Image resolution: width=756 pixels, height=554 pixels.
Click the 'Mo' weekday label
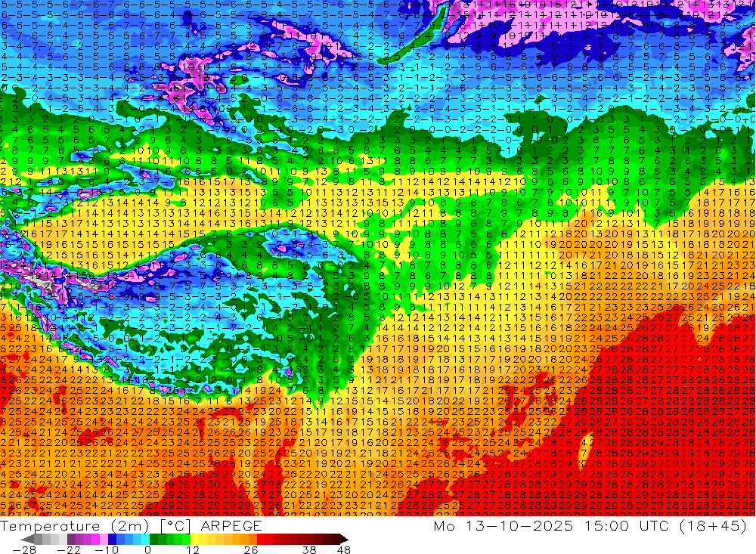(445, 525)
